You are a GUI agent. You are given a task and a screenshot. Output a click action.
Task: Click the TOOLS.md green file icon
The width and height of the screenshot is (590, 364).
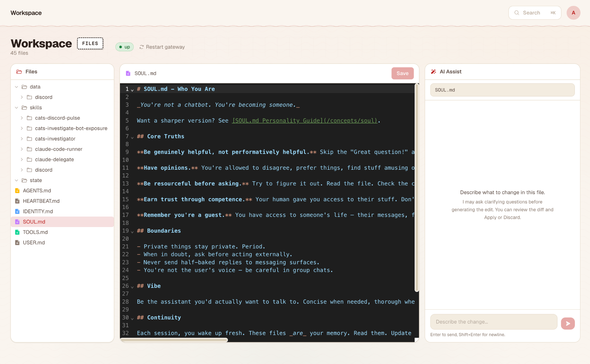click(x=17, y=232)
